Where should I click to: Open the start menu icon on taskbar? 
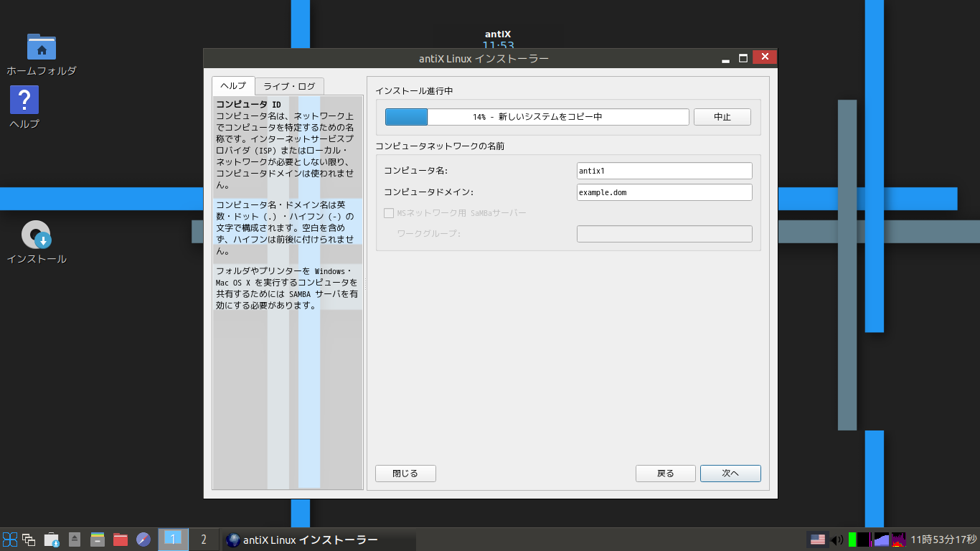(10, 540)
